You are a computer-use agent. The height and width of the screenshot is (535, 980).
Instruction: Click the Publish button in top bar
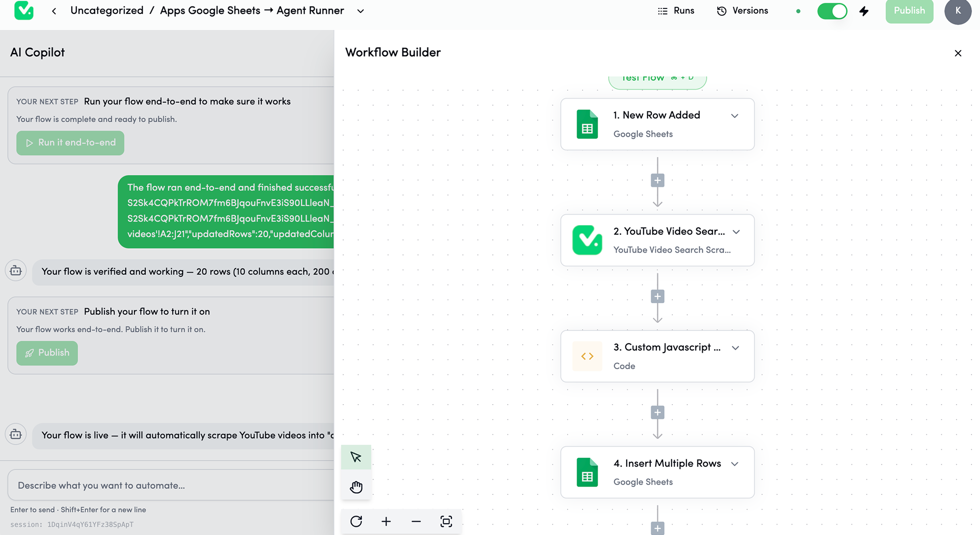(909, 11)
